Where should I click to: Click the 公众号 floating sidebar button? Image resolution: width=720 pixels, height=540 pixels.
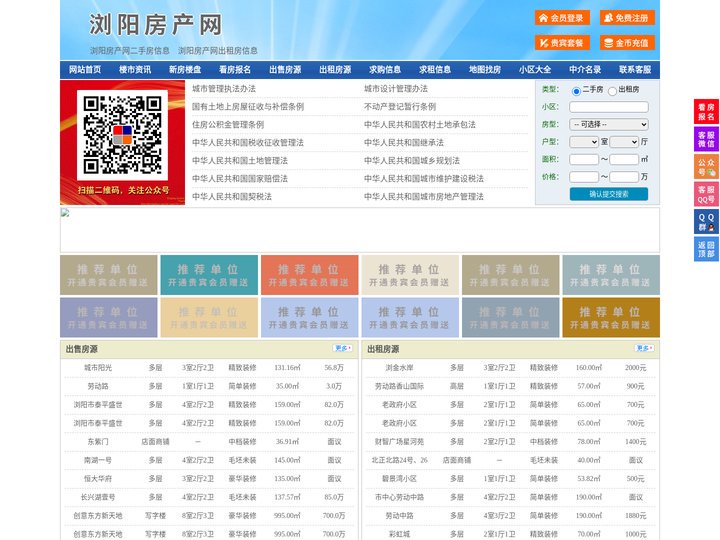(706, 167)
